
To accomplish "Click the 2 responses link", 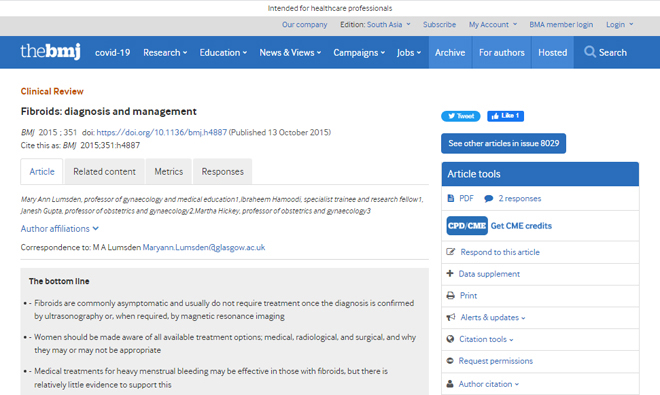I will (x=520, y=198).
